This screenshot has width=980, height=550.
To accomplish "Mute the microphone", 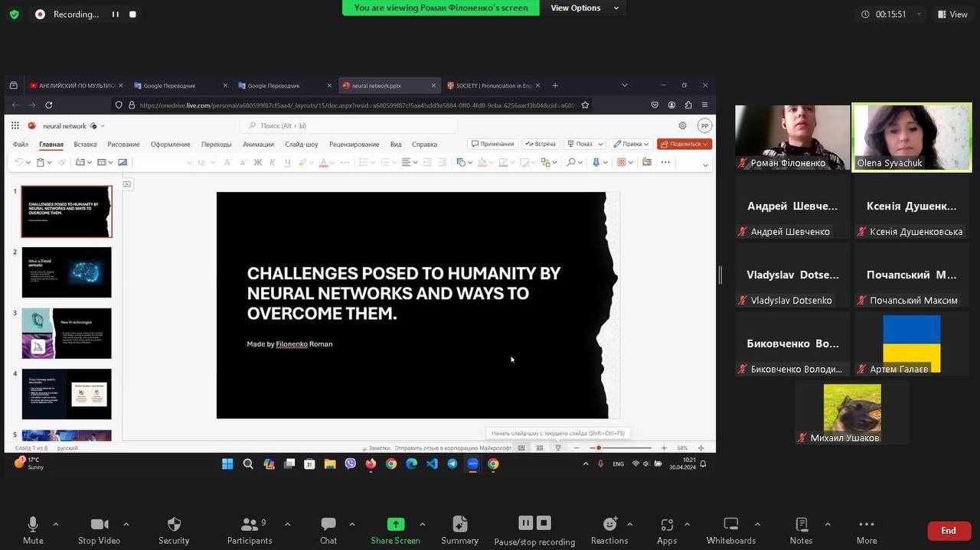I will coord(33,524).
